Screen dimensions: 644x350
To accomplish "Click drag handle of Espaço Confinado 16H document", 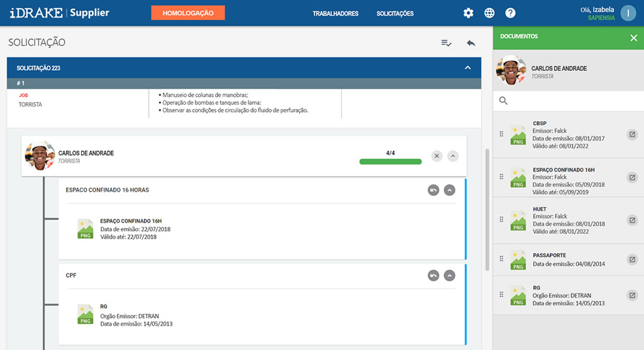I will pos(501,177).
